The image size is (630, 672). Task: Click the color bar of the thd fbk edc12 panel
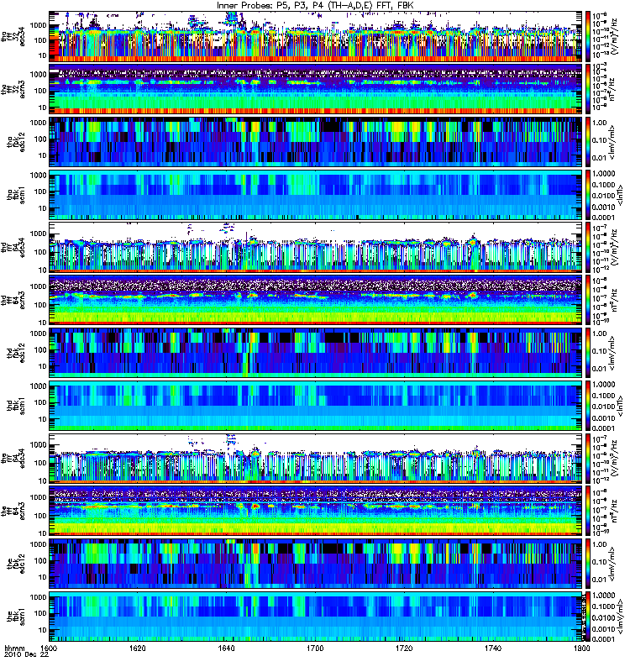[588, 353]
